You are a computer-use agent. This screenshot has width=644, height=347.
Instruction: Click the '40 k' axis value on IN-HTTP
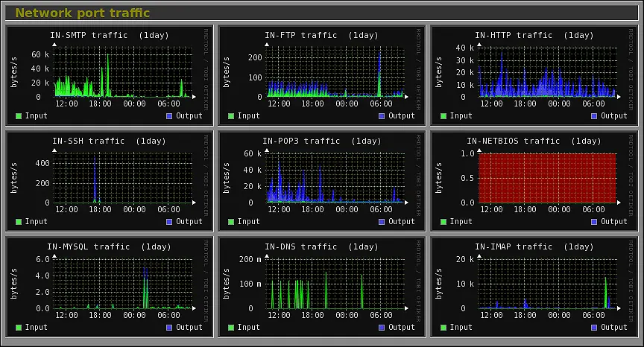tap(465, 48)
